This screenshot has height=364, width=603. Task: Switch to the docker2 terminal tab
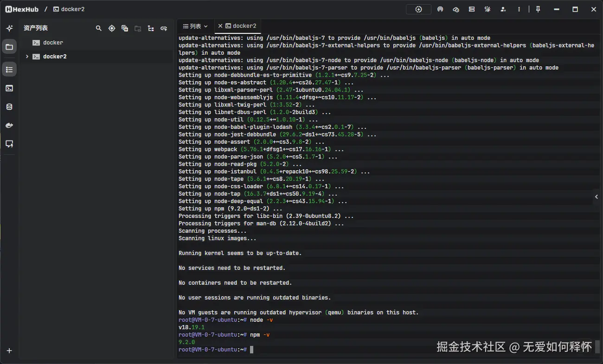pyautogui.click(x=241, y=26)
